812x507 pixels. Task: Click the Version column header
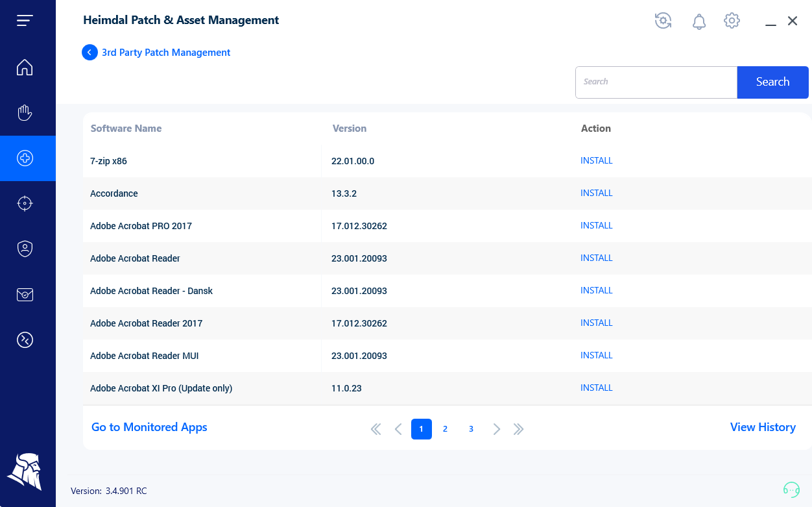point(350,129)
